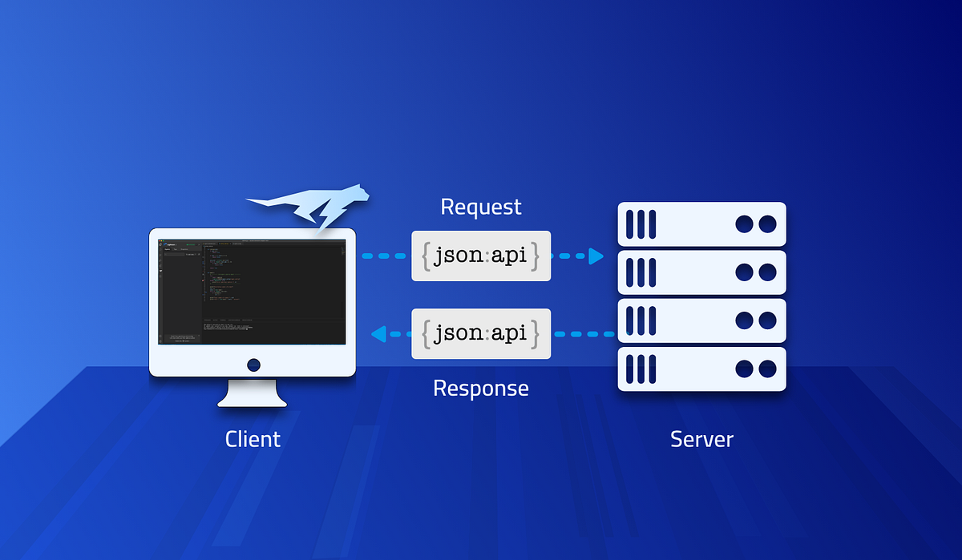Screen dimensions: 962x560
Task: Toggle the monitor's round power button
Action: pyautogui.click(x=253, y=365)
